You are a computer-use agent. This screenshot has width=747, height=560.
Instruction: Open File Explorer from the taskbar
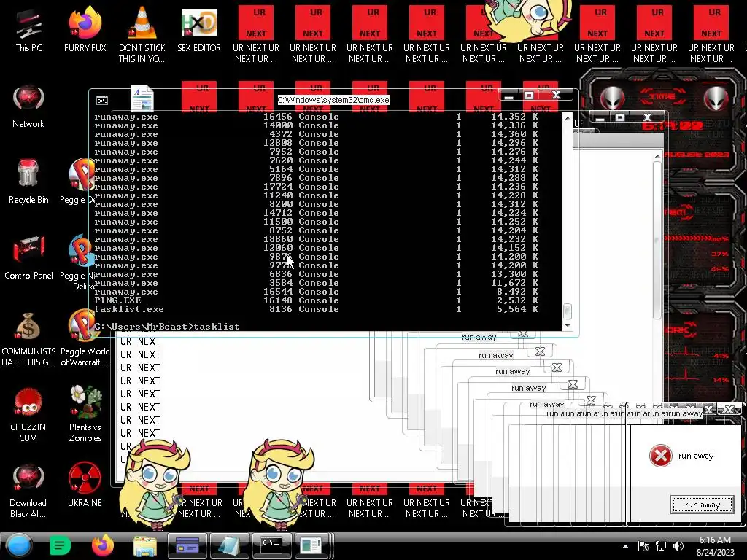[145, 546]
